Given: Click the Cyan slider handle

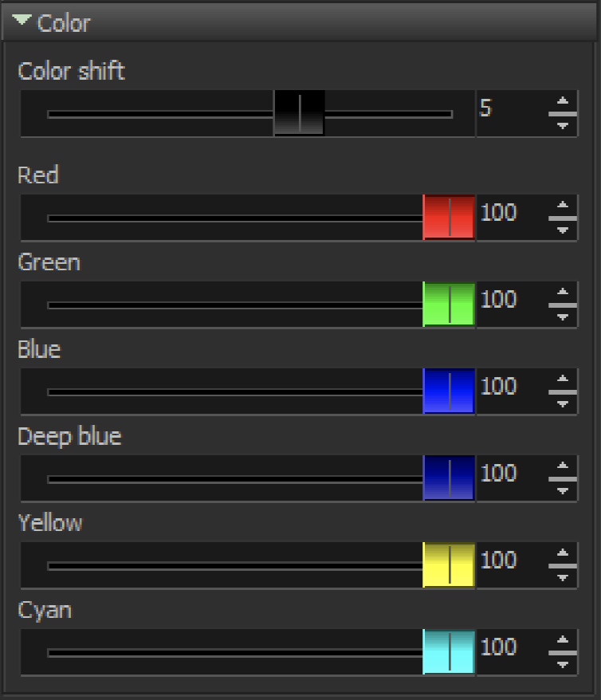Looking at the screenshot, I should [x=449, y=652].
